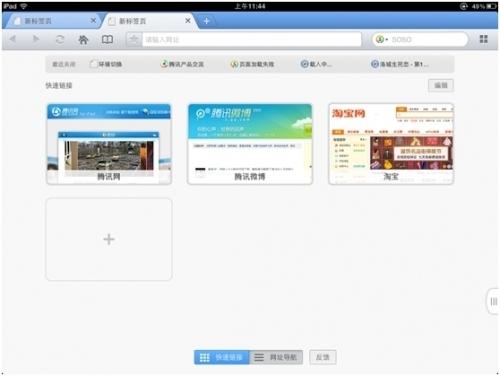Open the first recent-visit link with the blank page icon

[106, 64]
